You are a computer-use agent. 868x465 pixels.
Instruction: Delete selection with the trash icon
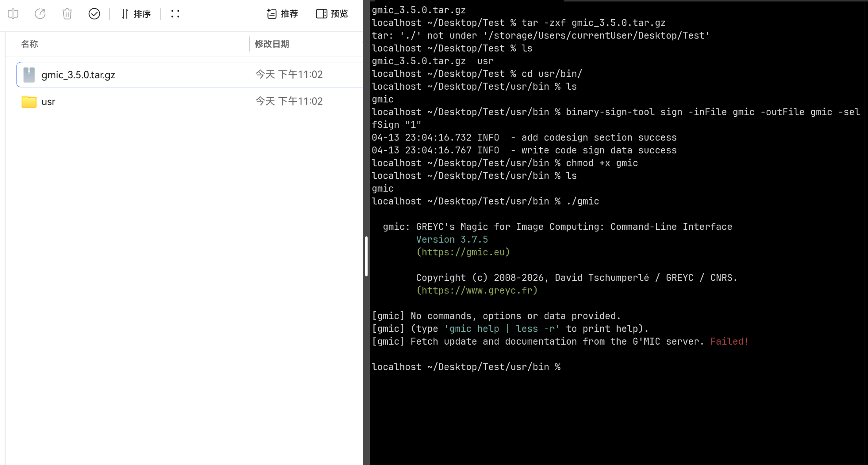[x=67, y=14]
